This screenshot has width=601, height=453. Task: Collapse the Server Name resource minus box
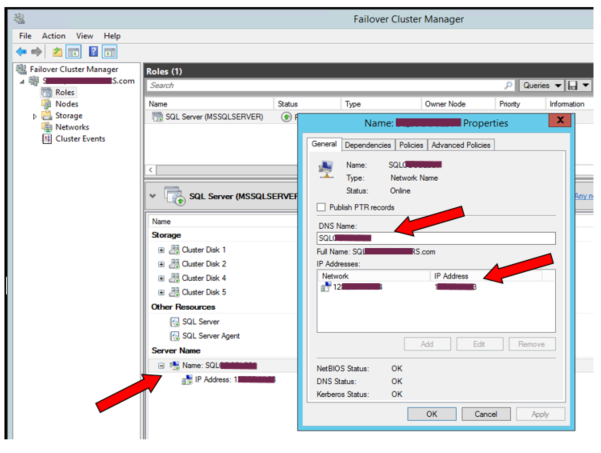(161, 366)
